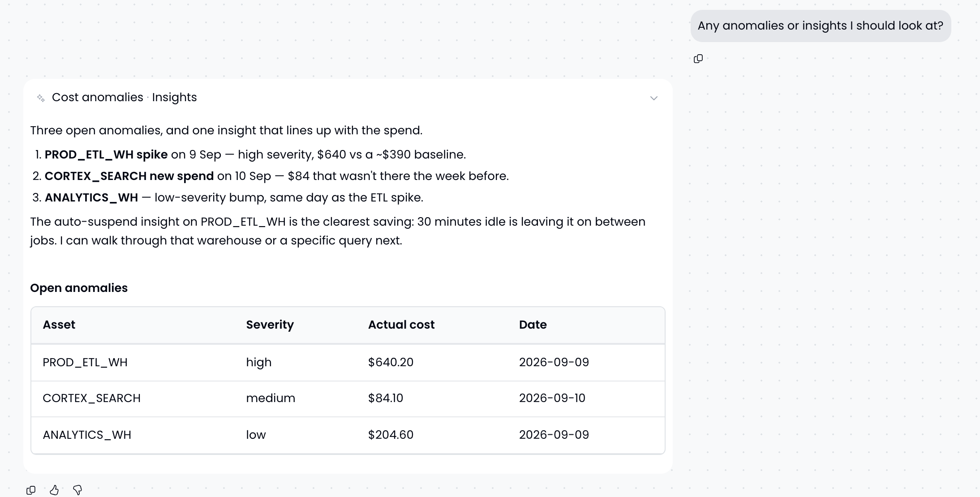980x497 pixels.
Task: Select the PROD_ETL_WH table cell
Action: (85, 362)
